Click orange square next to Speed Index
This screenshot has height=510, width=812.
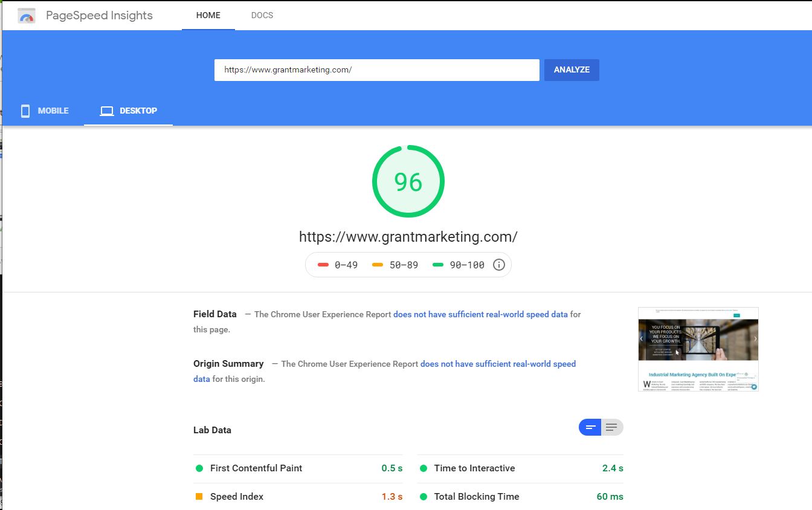coord(199,497)
